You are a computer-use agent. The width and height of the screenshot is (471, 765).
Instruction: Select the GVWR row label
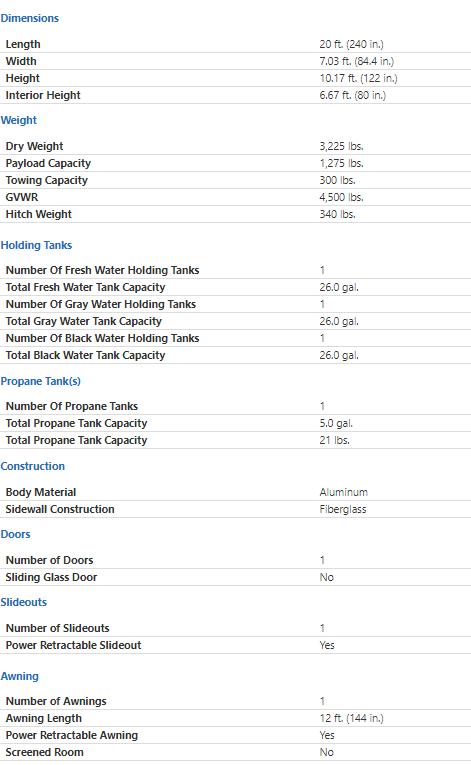click(x=21, y=197)
